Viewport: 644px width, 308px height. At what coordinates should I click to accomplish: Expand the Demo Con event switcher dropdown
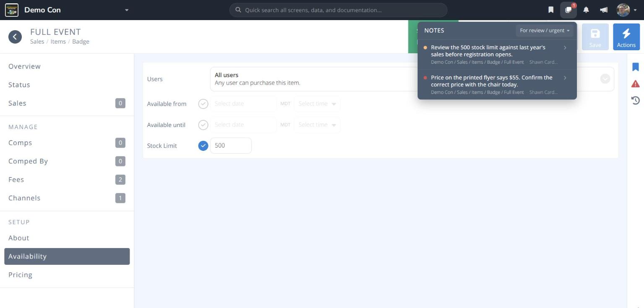127,10
